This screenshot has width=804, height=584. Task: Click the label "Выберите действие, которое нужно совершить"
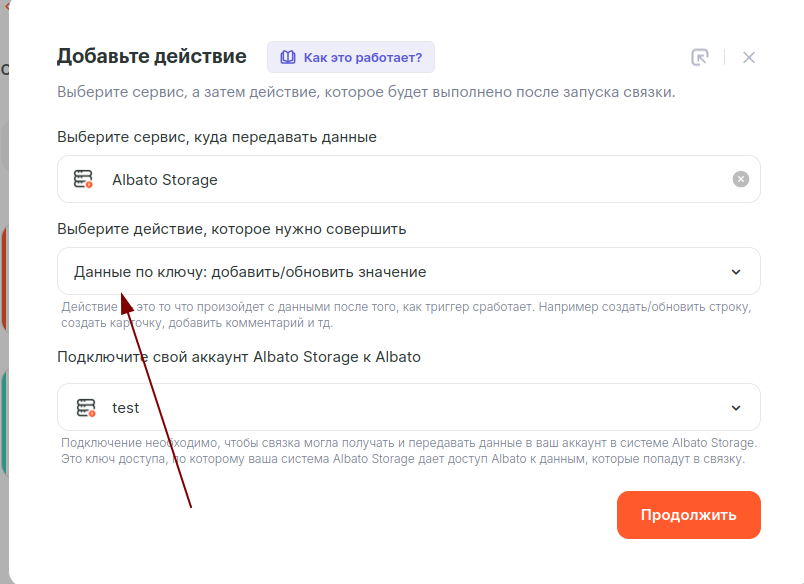click(x=232, y=229)
